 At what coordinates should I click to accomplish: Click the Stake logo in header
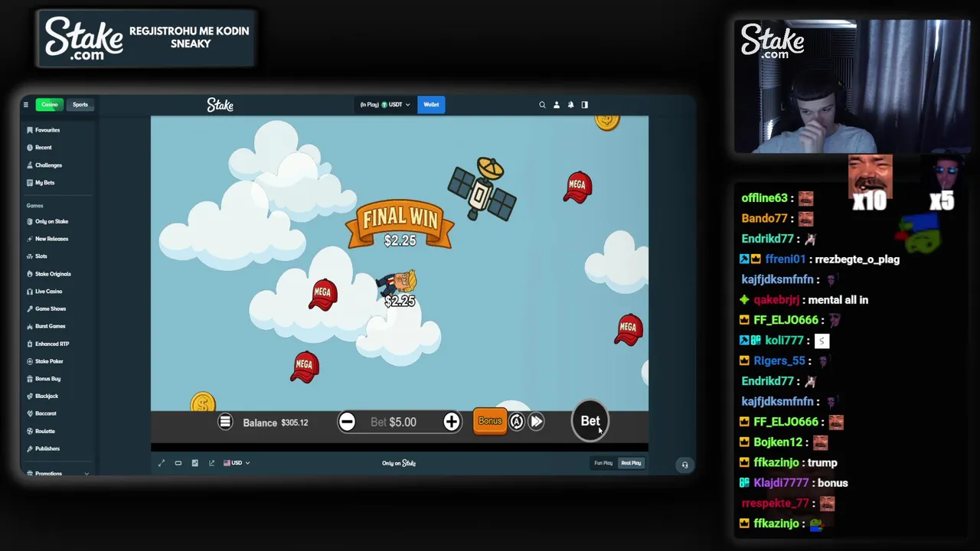click(x=220, y=105)
